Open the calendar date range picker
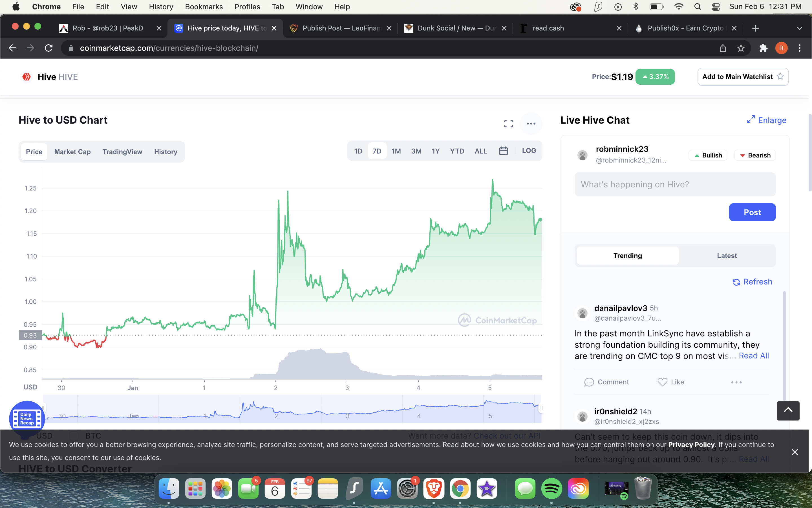The width and height of the screenshot is (812, 508). point(503,151)
